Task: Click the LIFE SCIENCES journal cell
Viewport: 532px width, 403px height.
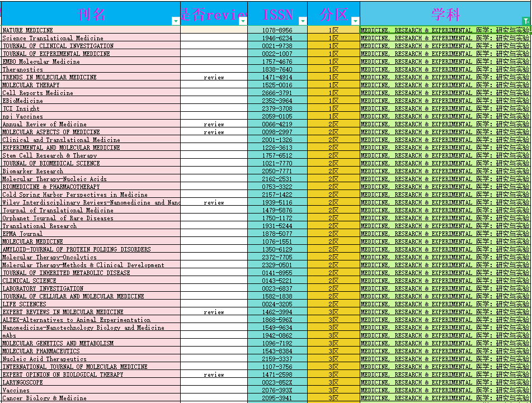Action: coord(91,304)
